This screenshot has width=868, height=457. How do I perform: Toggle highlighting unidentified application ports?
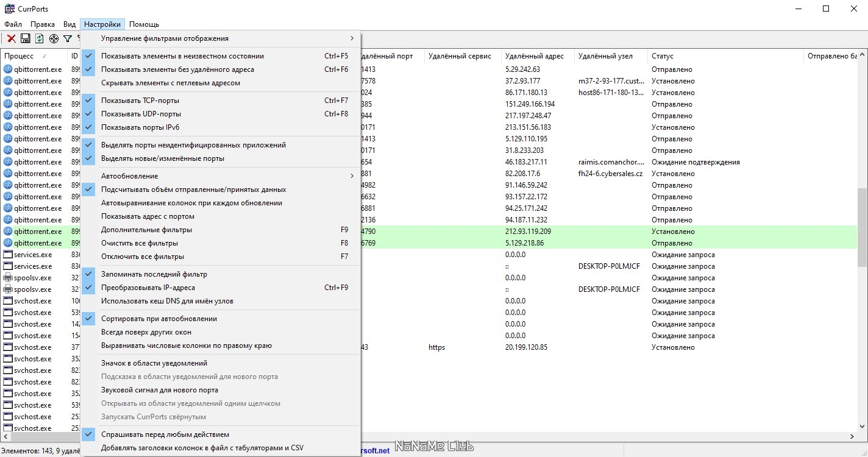221,145
